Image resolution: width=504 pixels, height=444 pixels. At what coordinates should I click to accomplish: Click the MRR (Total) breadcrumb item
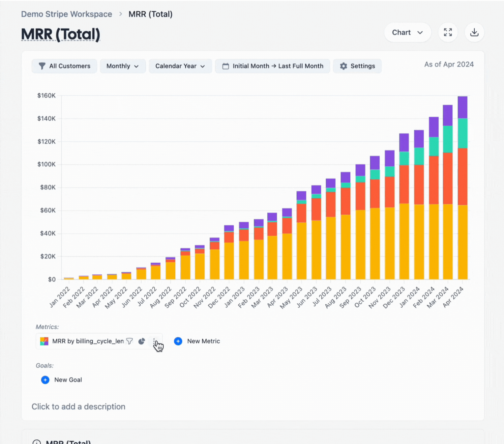tap(150, 14)
